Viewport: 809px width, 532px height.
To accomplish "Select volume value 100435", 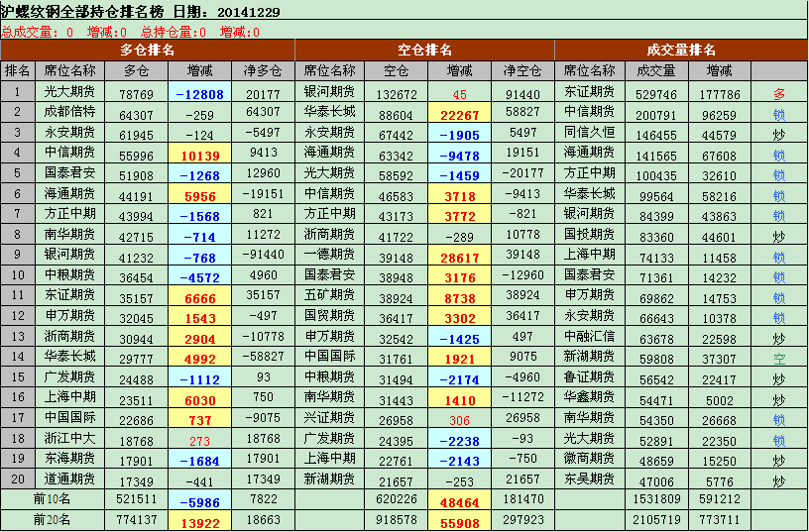I will 656,175.
